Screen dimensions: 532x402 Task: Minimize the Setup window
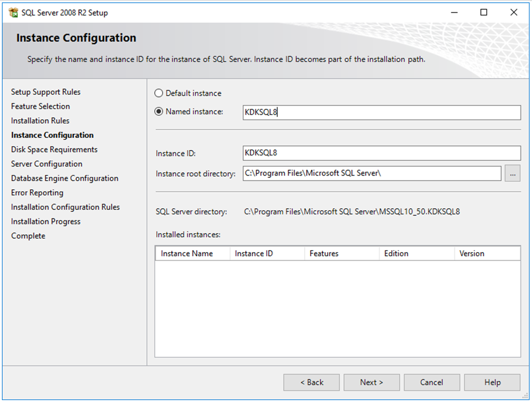[454, 12]
